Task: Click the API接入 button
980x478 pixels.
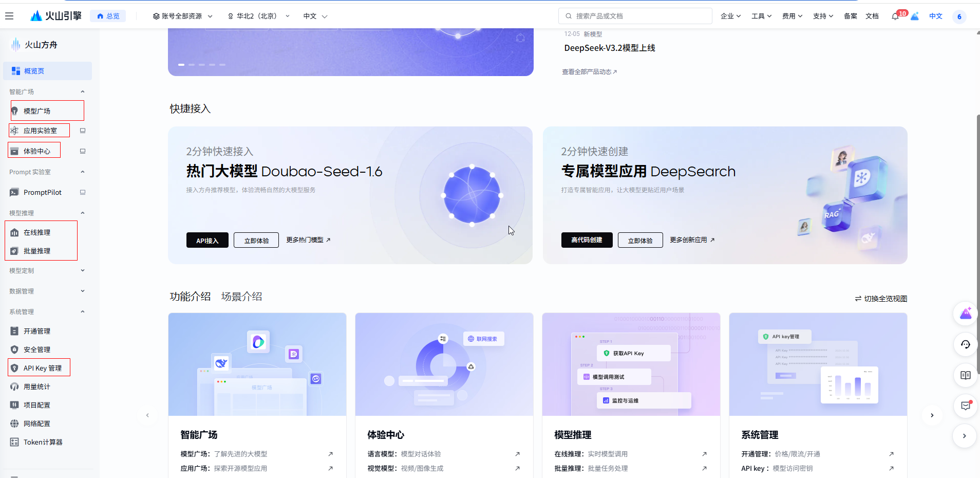Action: (208, 240)
